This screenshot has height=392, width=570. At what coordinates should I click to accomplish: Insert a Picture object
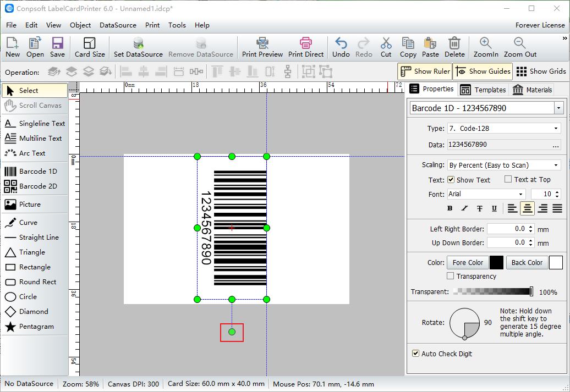[x=35, y=204]
